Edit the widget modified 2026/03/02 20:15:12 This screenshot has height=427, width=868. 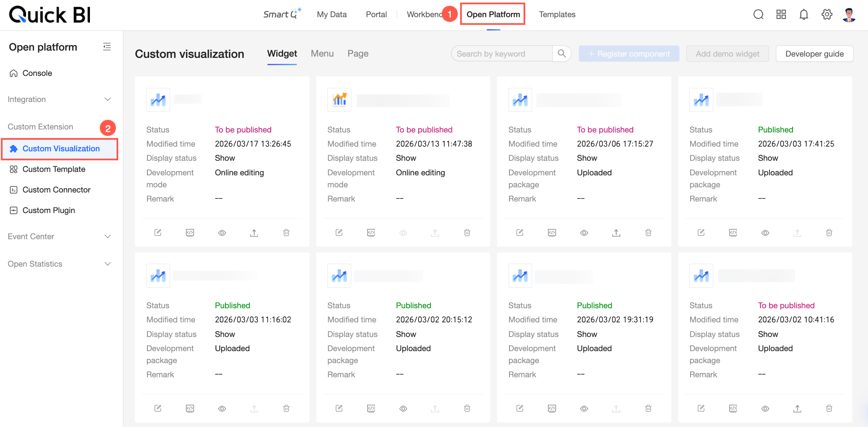point(339,408)
